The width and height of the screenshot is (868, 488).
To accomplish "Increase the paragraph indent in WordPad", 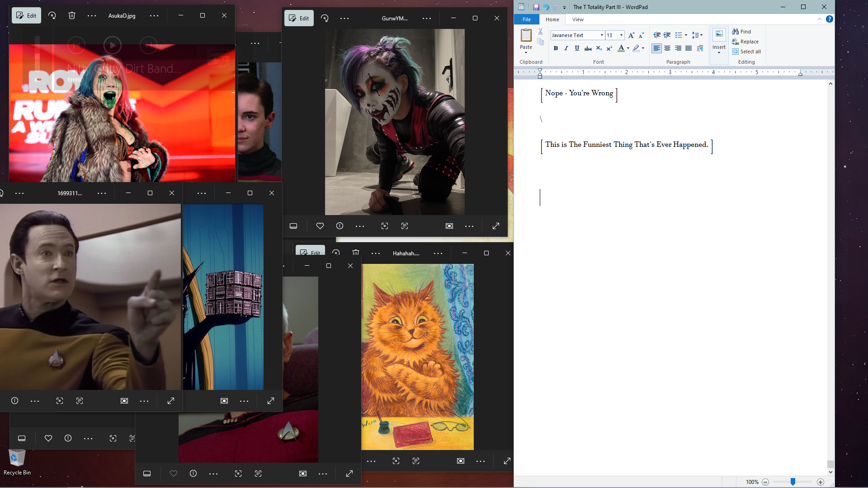I will click(x=667, y=35).
